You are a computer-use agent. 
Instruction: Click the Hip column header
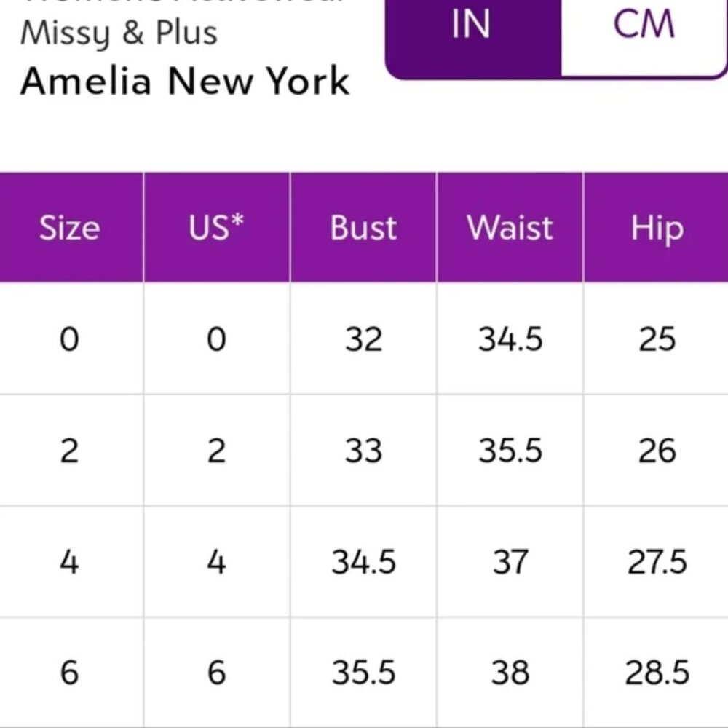655,228
